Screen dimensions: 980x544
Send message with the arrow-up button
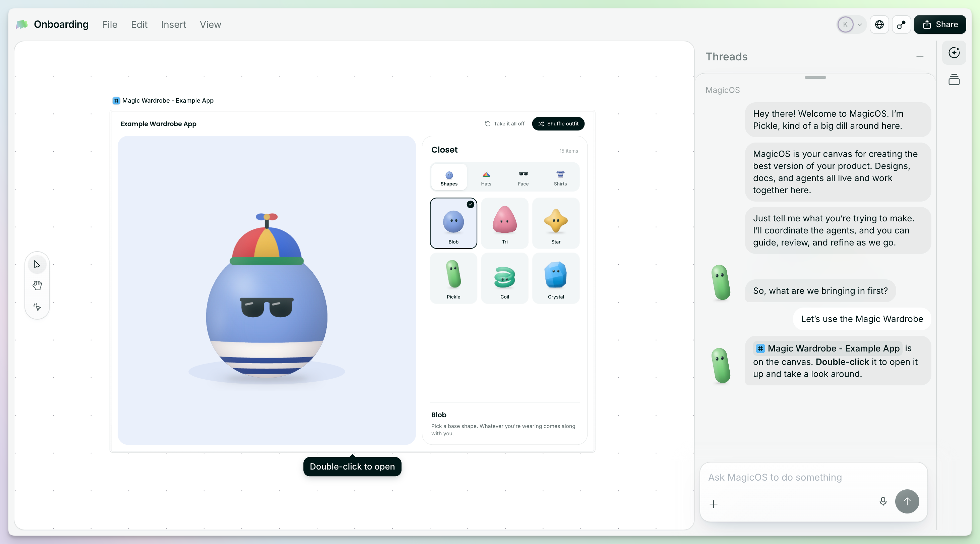tap(907, 501)
